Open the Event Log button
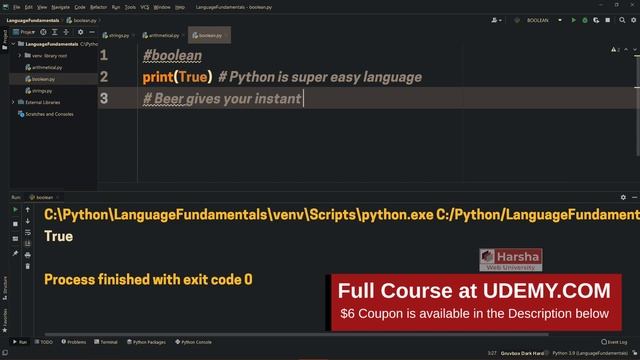 coord(614,342)
